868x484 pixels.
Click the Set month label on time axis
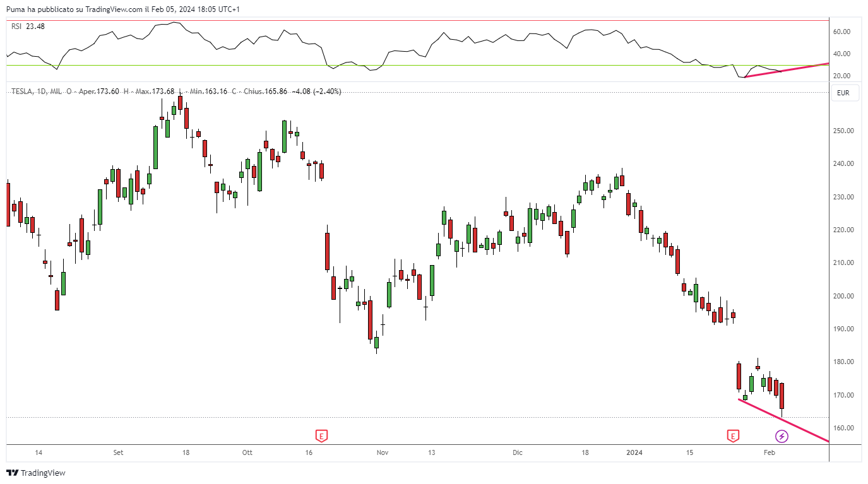tap(118, 452)
